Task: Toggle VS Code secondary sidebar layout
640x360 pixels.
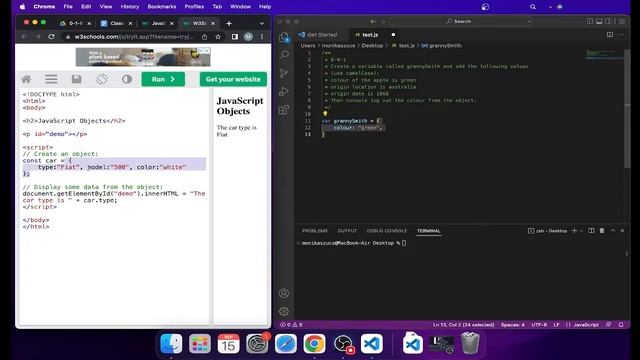Action: click(x=609, y=21)
